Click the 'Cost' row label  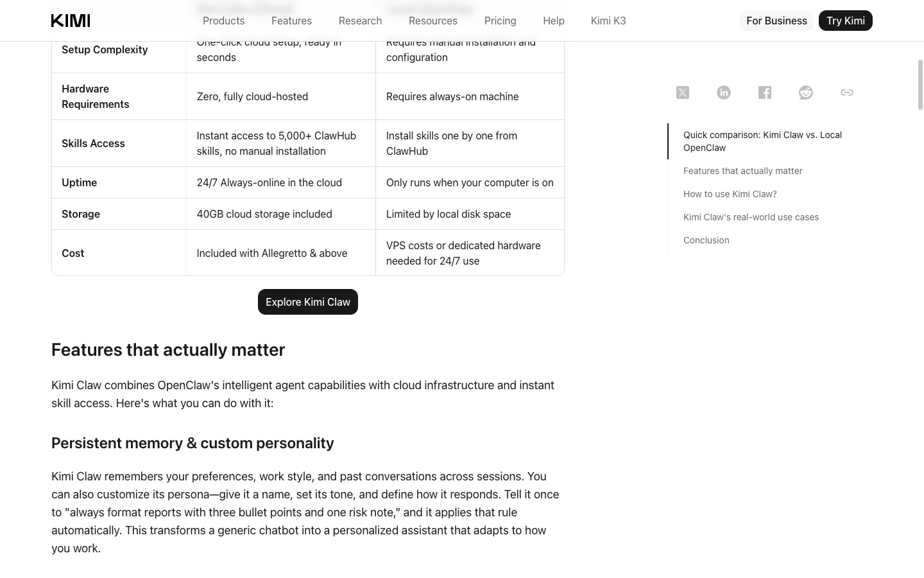[73, 253]
